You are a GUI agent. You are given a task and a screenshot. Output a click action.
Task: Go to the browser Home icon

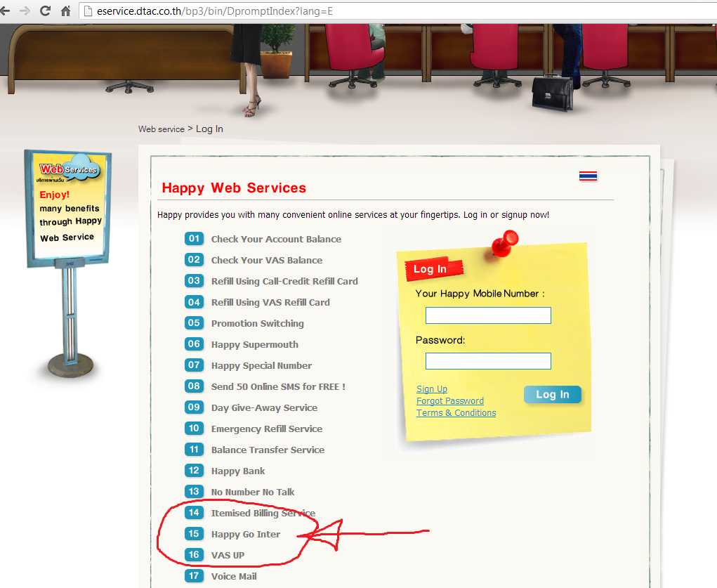[x=66, y=11]
